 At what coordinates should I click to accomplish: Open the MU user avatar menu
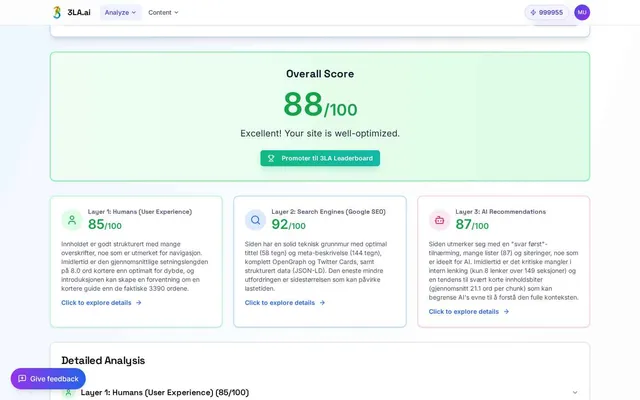[582, 12]
